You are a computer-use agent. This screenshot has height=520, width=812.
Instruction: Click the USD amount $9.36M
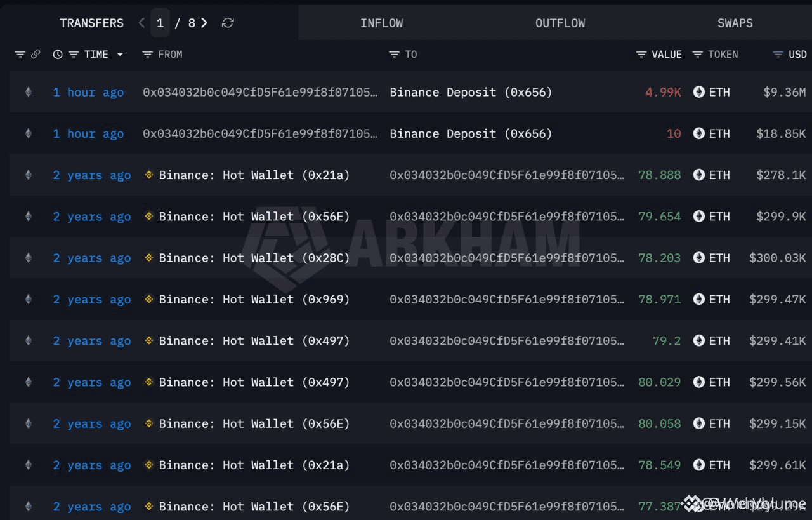pos(785,92)
